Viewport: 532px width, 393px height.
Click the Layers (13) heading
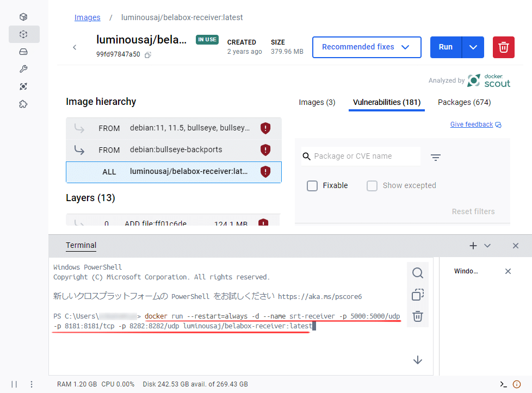click(90, 198)
